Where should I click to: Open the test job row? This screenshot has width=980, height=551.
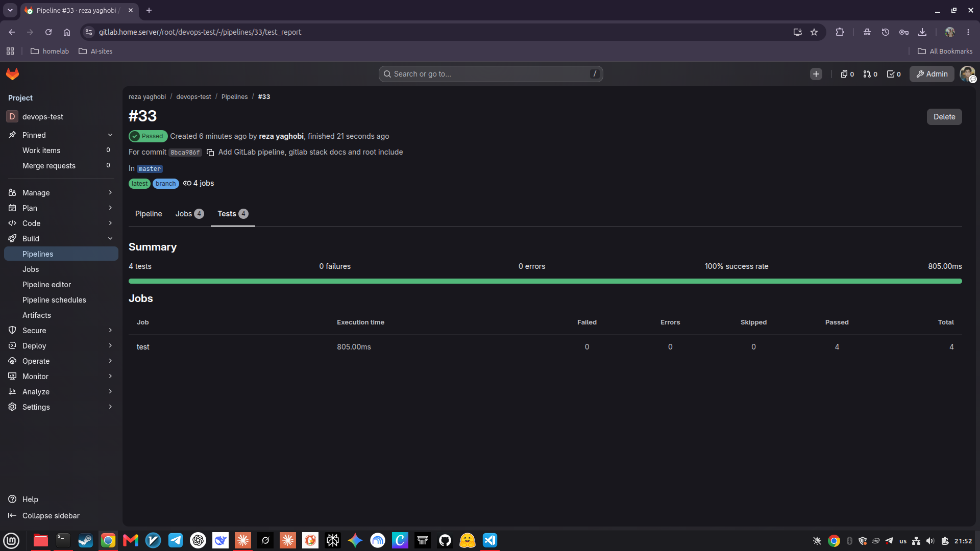[x=545, y=347]
